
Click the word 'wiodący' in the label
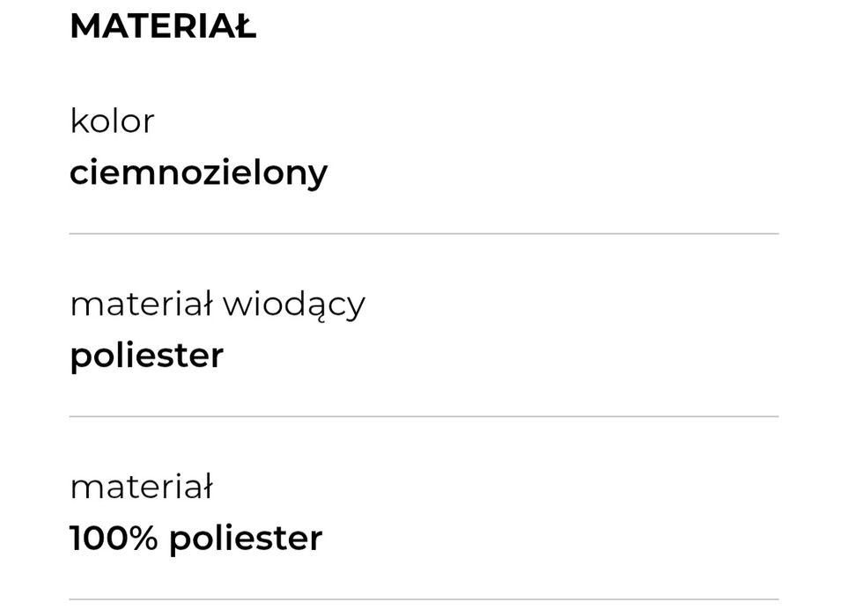click(293, 305)
